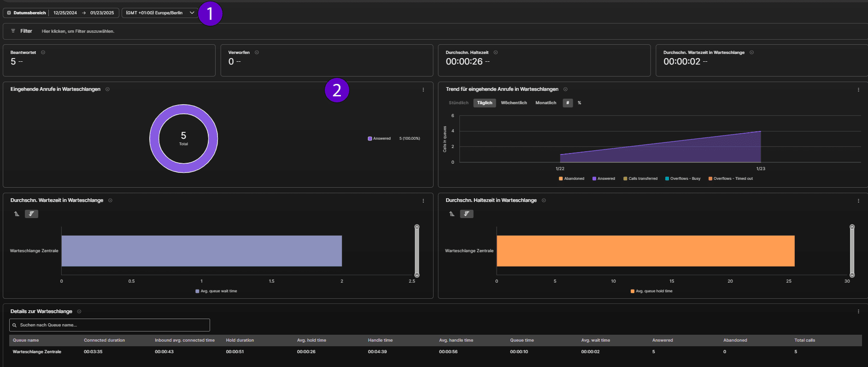Open three-dot menu of Eingehende Anrufe panel
The height and width of the screenshot is (367, 868).
click(423, 90)
